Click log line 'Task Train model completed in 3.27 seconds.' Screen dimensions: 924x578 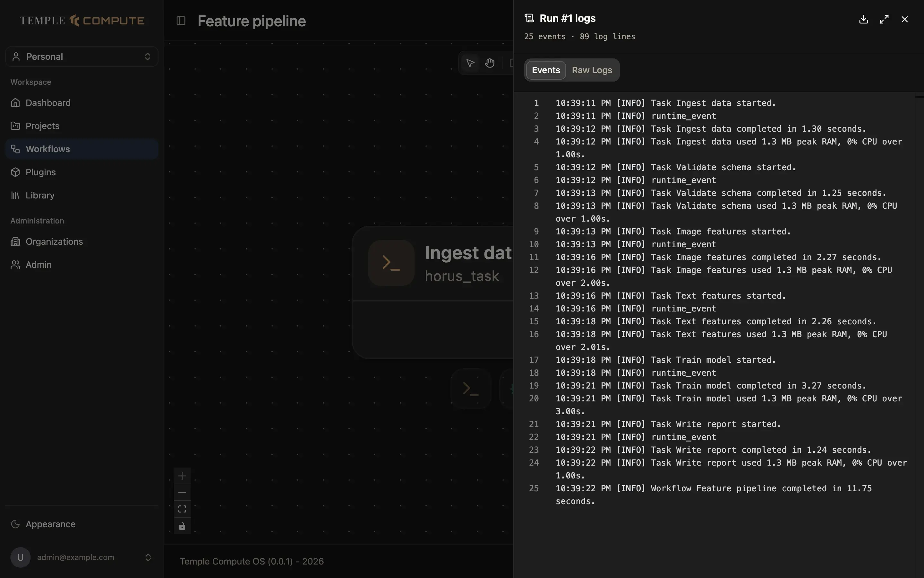point(711,386)
